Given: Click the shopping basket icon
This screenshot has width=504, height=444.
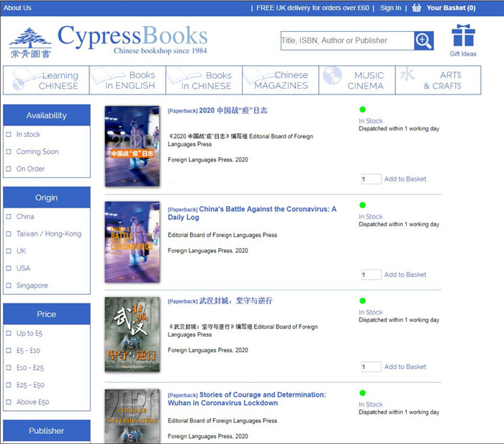Looking at the screenshot, I should pyautogui.click(x=416, y=8).
